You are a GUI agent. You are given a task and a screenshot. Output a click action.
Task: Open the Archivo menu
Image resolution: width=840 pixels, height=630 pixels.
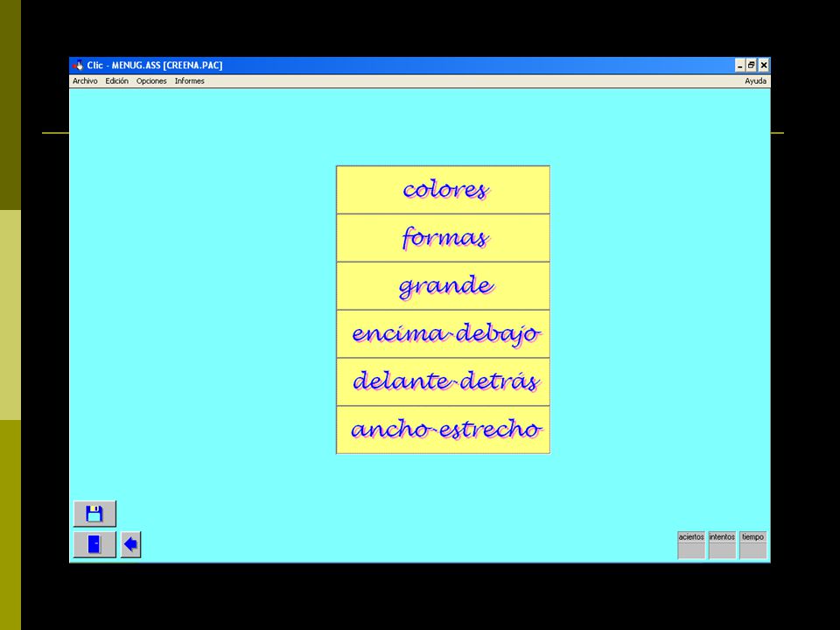pyautogui.click(x=85, y=80)
